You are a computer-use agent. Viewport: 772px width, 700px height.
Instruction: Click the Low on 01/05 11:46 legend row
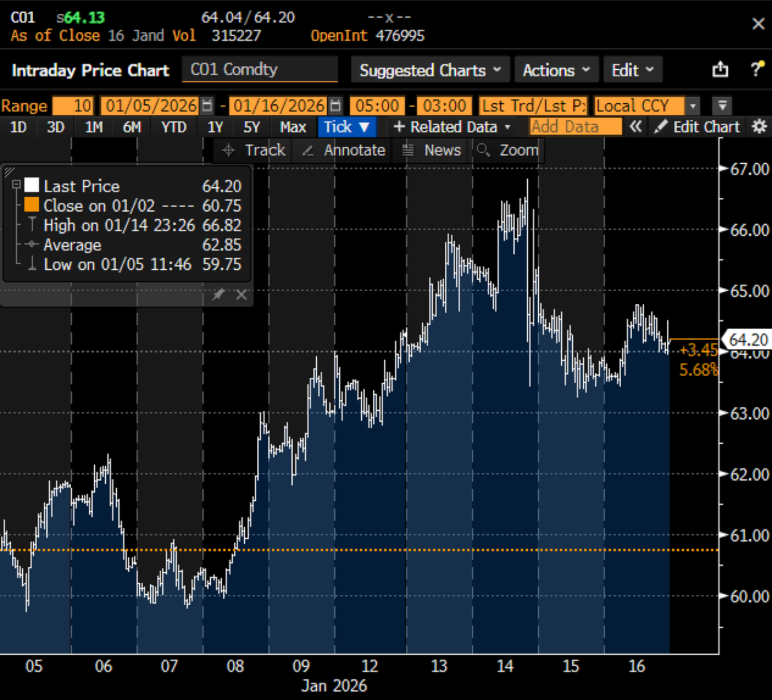click(133, 264)
